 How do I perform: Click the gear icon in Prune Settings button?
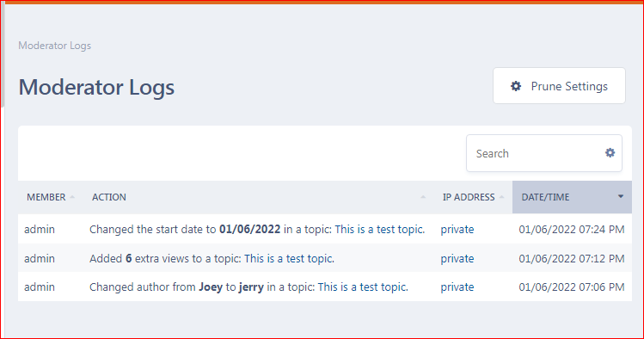pyautogui.click(x=515, y=86)
